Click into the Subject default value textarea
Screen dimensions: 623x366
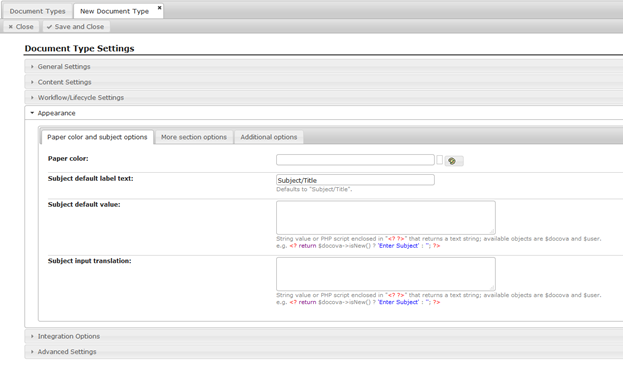tap(386, 217)
